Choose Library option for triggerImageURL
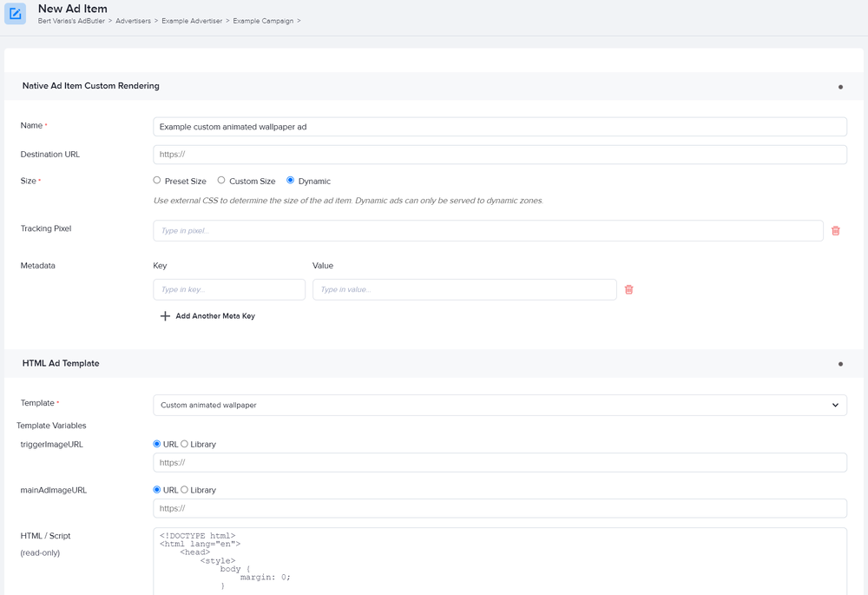This screenshot has height=595, width=868. [x=184, y=444]
